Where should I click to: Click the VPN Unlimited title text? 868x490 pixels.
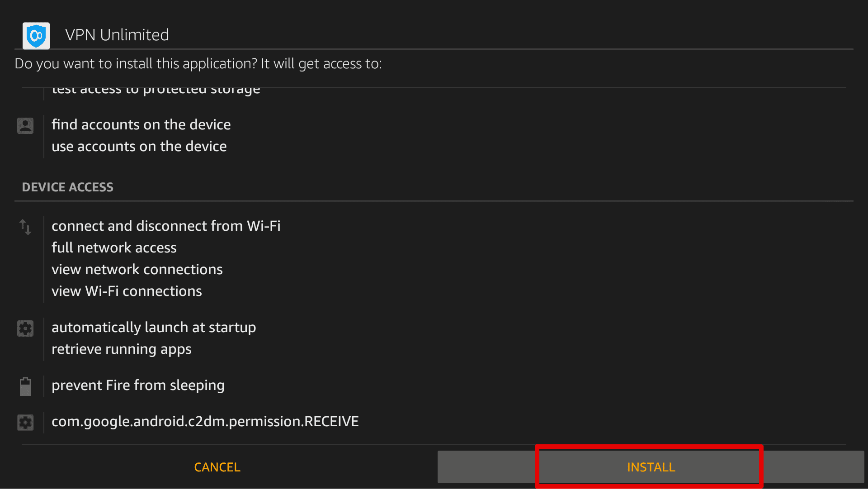coord(117,34)
